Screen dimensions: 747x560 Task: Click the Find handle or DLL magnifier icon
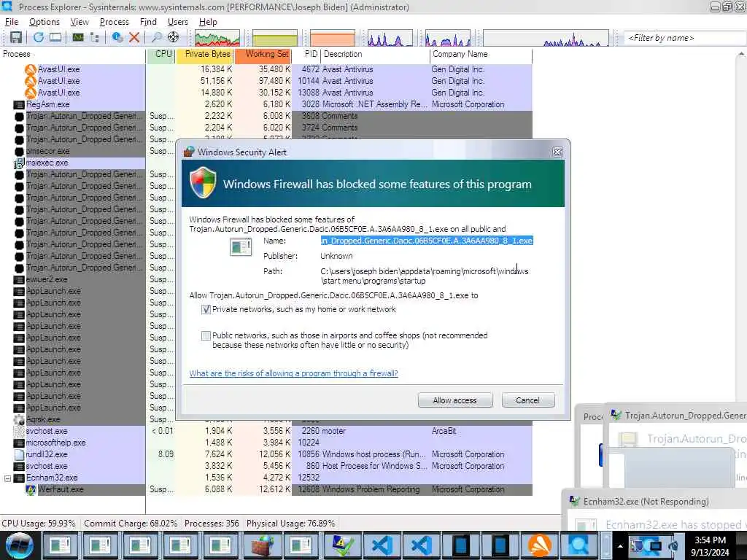point(156,37)
